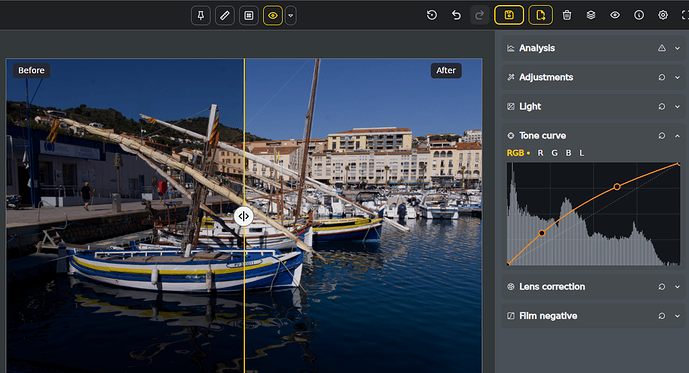Expand the Analysis panel
This screenshot has height=373, width=689.
pos(677,48)
